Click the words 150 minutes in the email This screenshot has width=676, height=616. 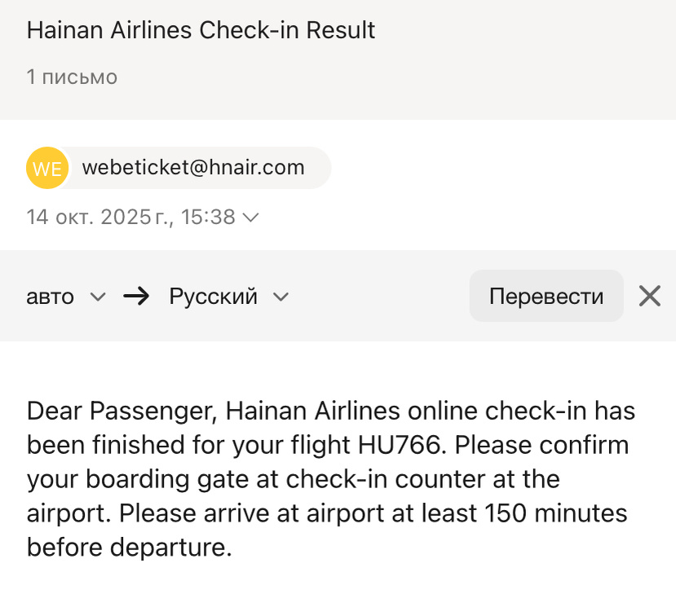(556, 514)
